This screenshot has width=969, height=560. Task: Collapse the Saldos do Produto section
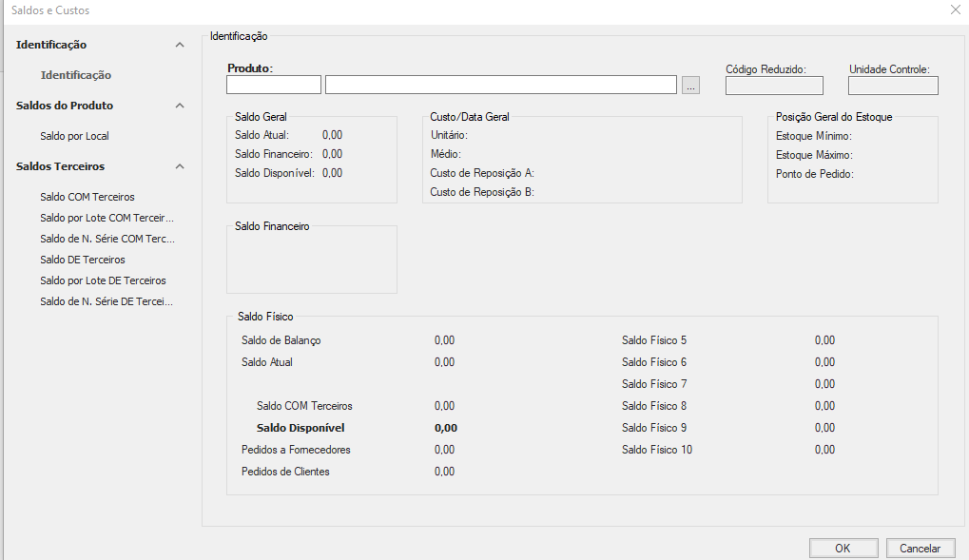coord(180,106)
